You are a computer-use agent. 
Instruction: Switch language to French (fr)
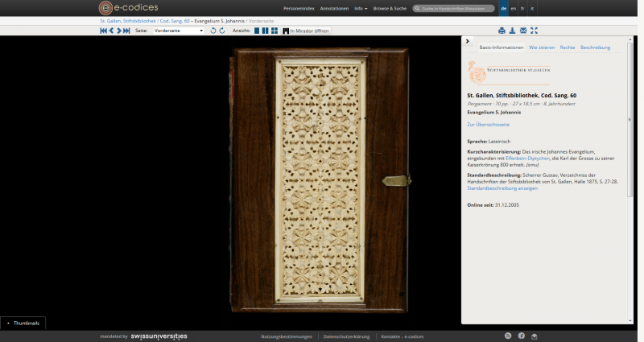point(522,8)
